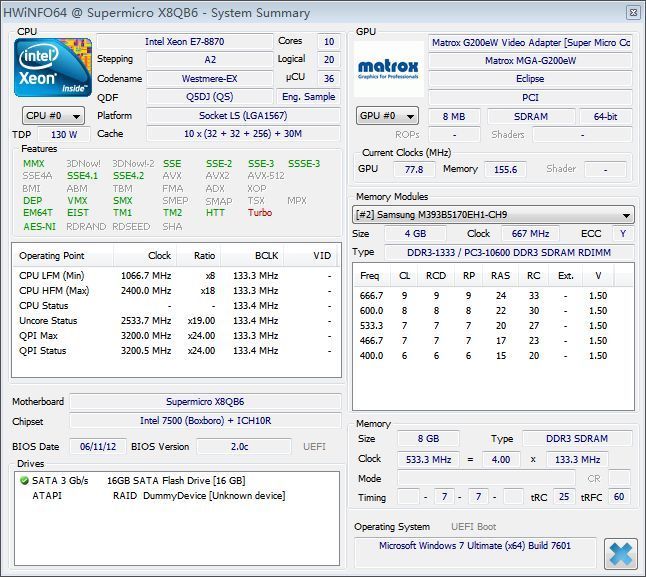Screen dimensions: 646x577
Task: Click the 667 MHz module clock field
Action: [530, 234]
